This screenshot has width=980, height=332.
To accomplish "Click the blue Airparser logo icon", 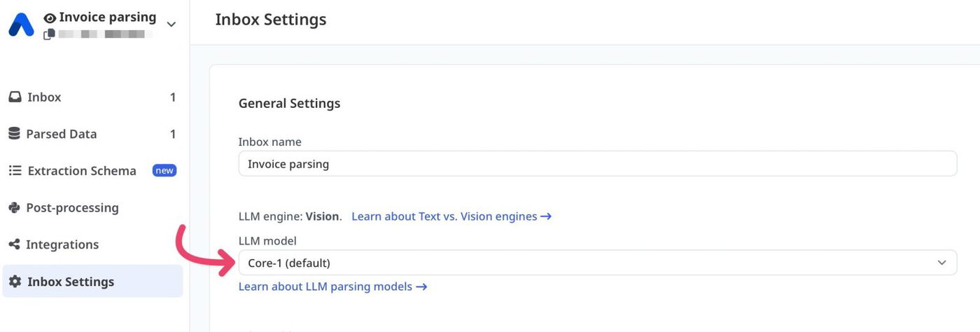I will tap(21, 25).
